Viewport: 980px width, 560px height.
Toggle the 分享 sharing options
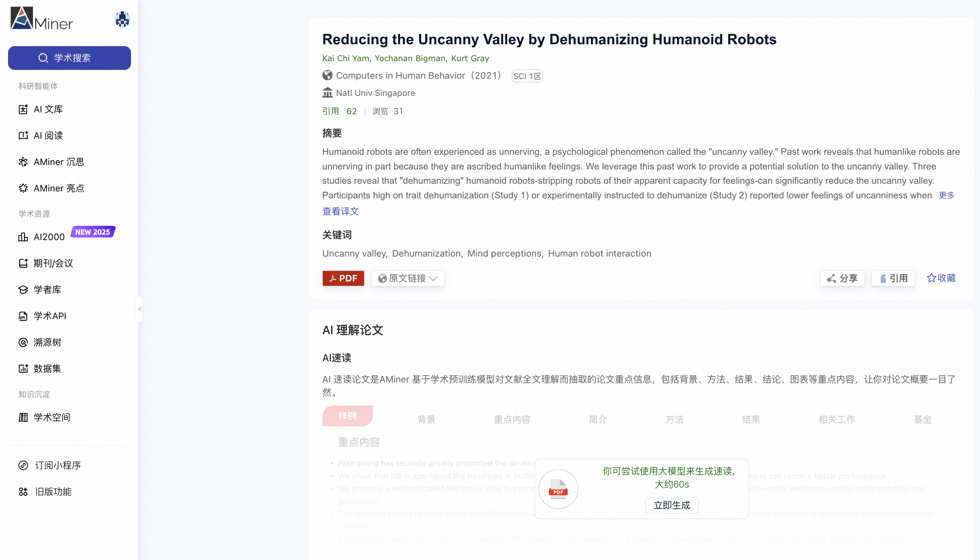(842, 278)
